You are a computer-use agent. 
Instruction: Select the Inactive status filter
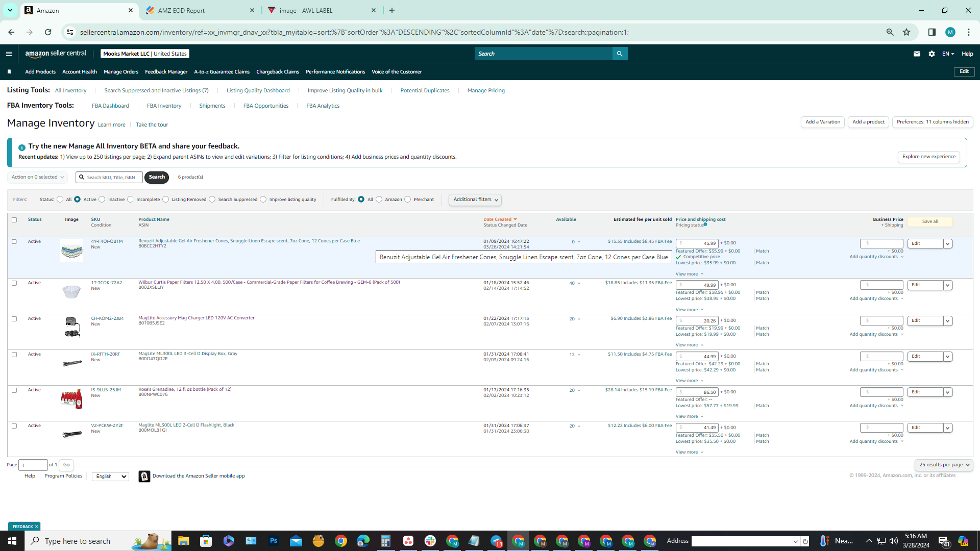pos(102,199)
